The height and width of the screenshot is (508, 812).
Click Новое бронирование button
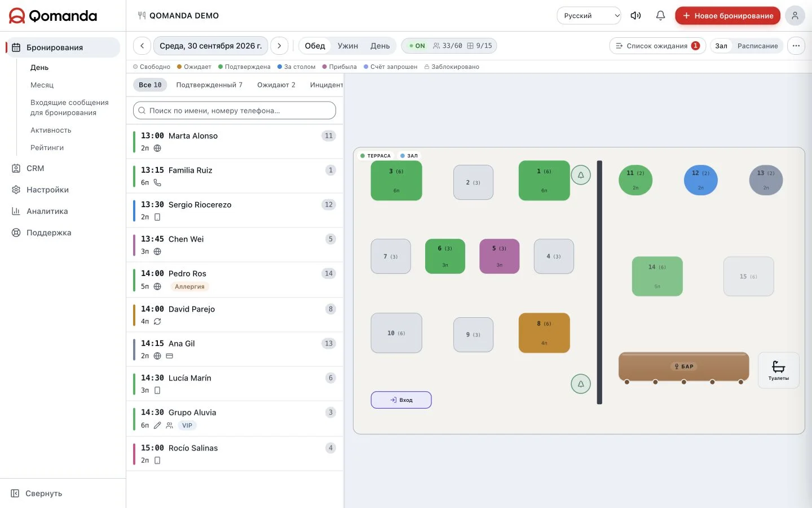(x=727, y=16)
